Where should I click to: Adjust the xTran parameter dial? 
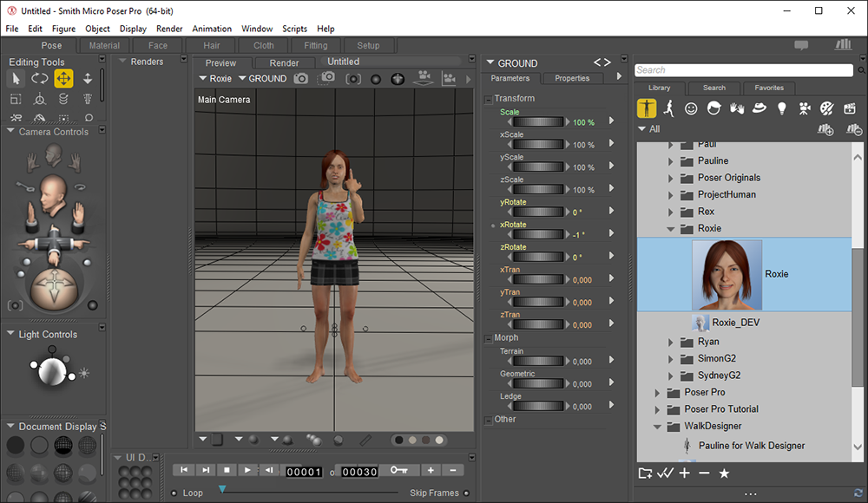coord(538,279)
